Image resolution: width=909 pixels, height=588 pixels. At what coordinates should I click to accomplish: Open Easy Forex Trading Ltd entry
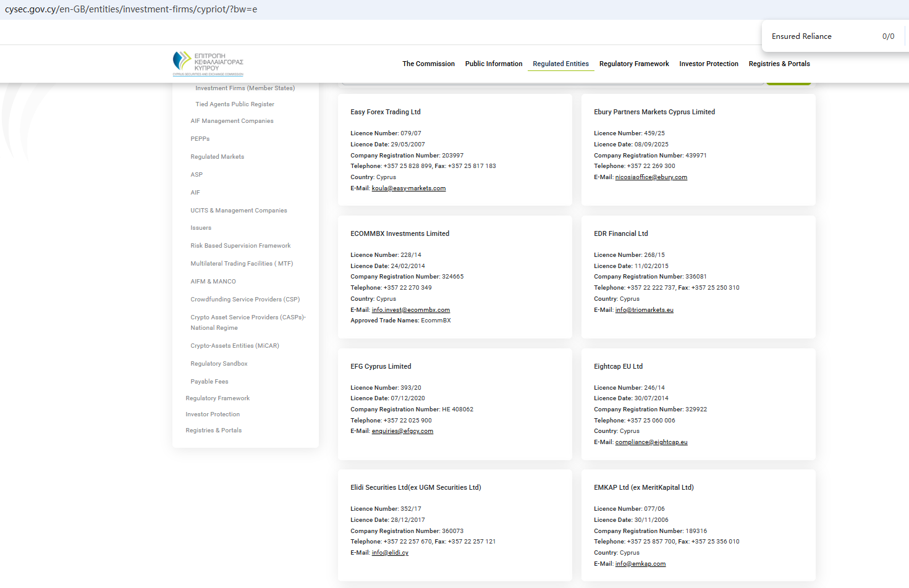[x=385, y=112]
